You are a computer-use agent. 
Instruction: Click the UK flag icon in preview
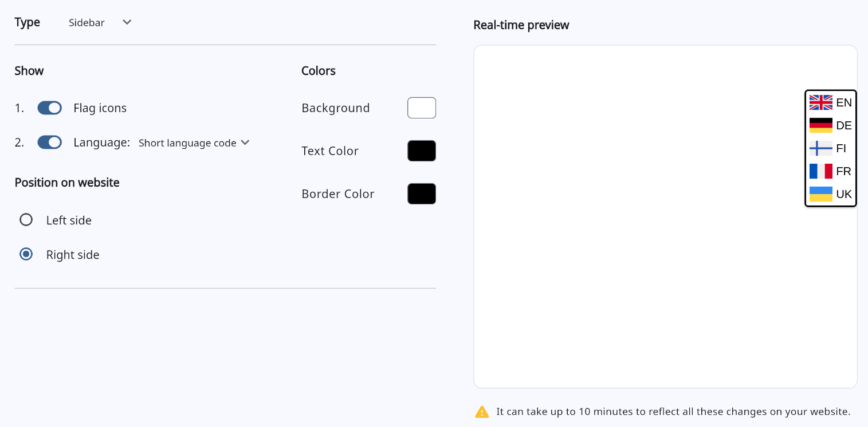820,102
